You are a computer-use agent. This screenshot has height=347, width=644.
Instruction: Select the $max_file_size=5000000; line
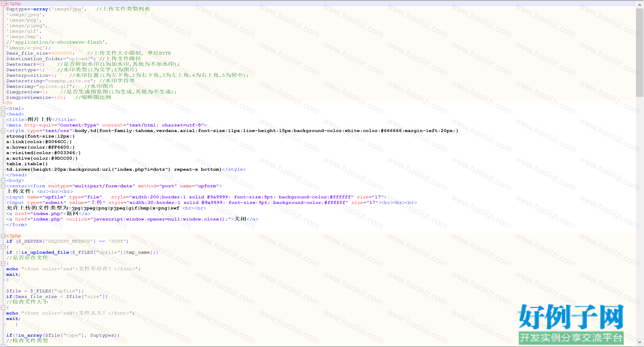[x=89, y=53]
